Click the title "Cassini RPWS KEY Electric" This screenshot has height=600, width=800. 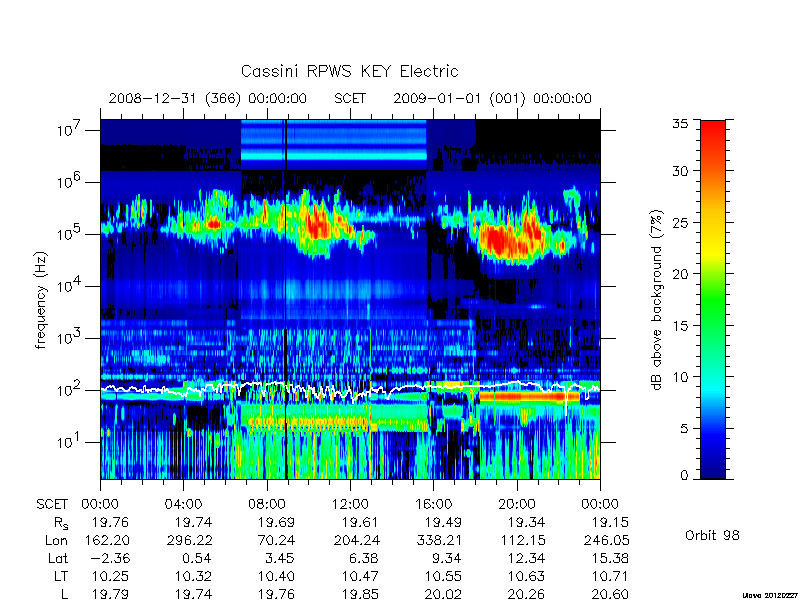pos(349,71)
